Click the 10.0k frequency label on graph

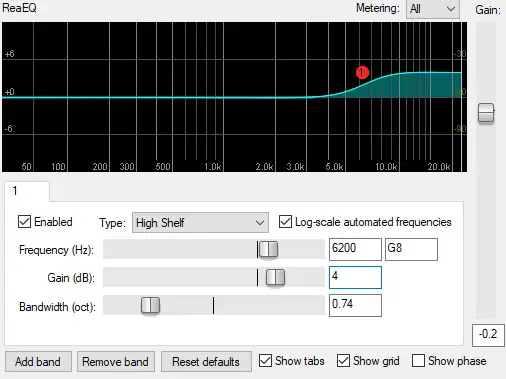coord(386,166)
